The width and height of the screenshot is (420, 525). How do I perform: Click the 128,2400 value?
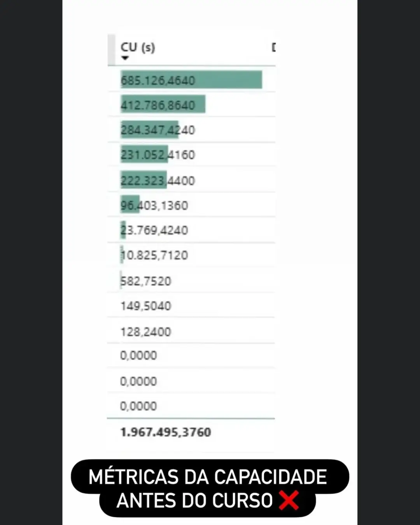pos(146,332)
